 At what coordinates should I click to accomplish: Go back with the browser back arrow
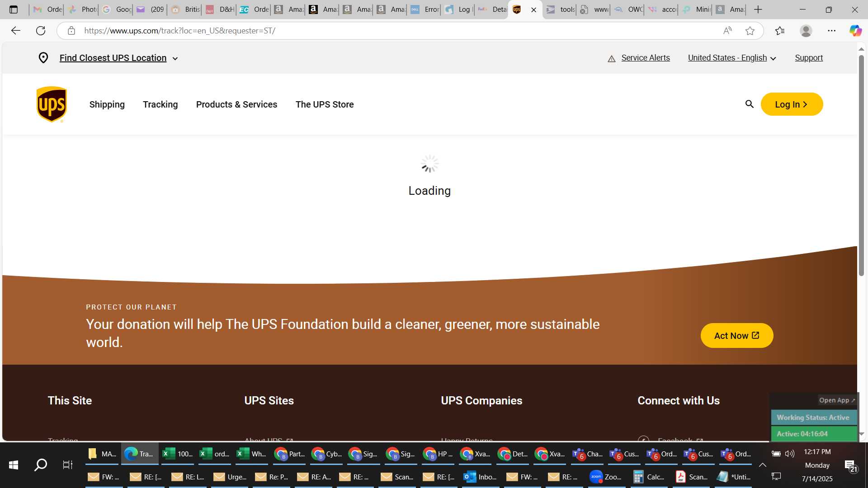pyautogui.click(x=16, y=31)
